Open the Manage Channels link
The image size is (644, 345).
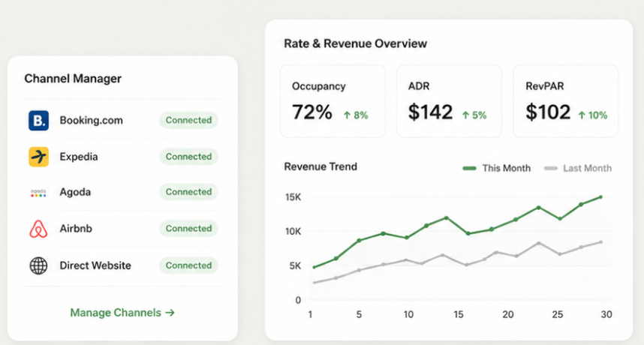(122, 313)
